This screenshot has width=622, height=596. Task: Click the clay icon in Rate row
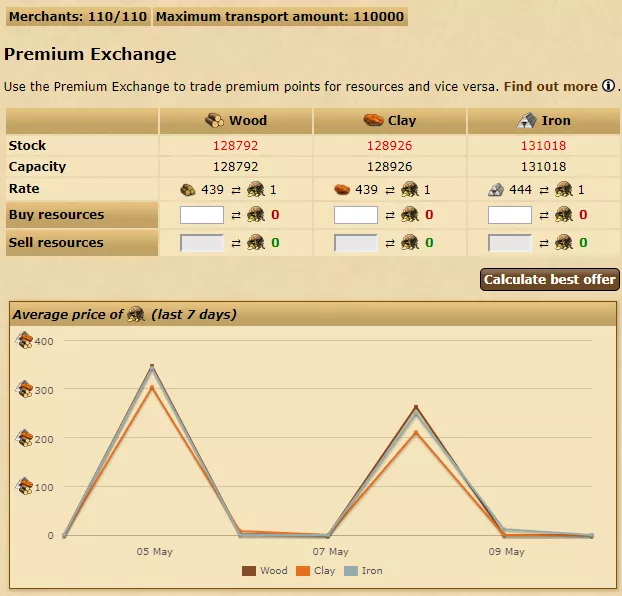341,190
